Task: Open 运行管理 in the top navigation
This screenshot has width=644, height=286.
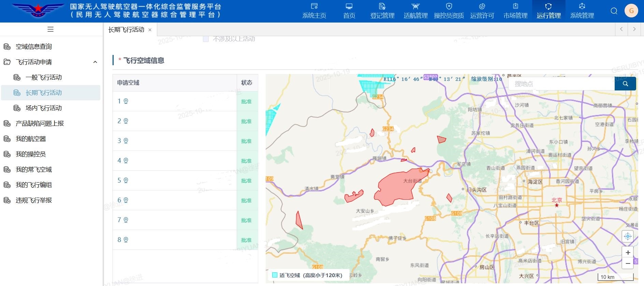Action: point(548,11)
